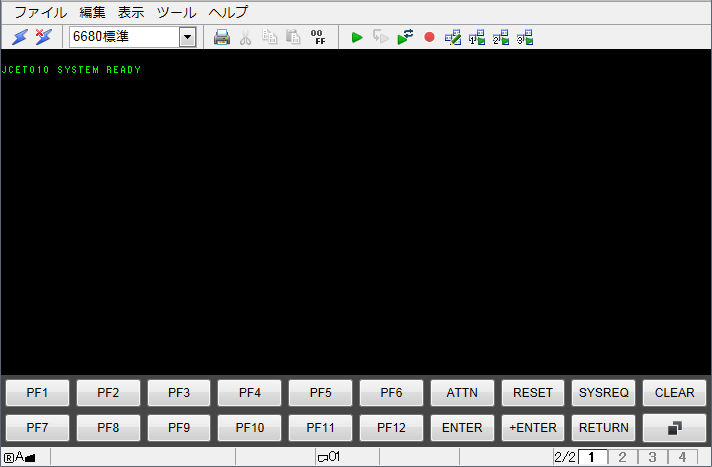This screenshot has height=467, width=712.
Task: Click the macro slot 3 icon
Action: pos(525,37)
